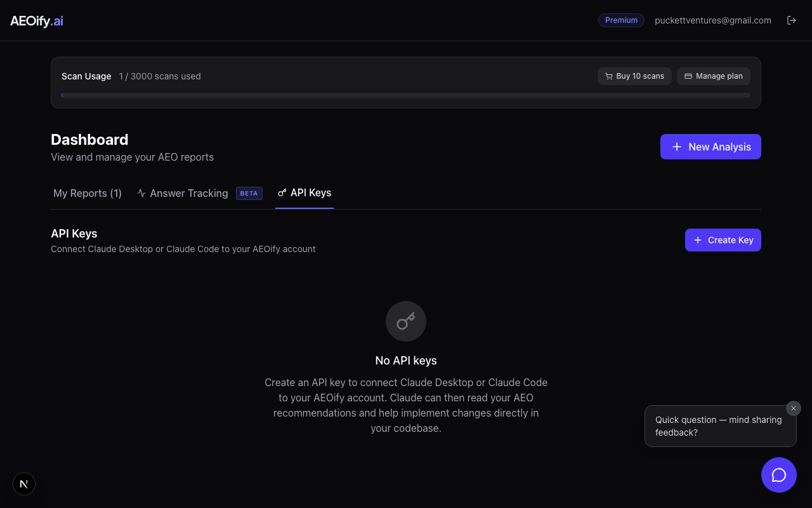
Task: Click the AEOify.ai logo
Action: click(x=36, y=20)
